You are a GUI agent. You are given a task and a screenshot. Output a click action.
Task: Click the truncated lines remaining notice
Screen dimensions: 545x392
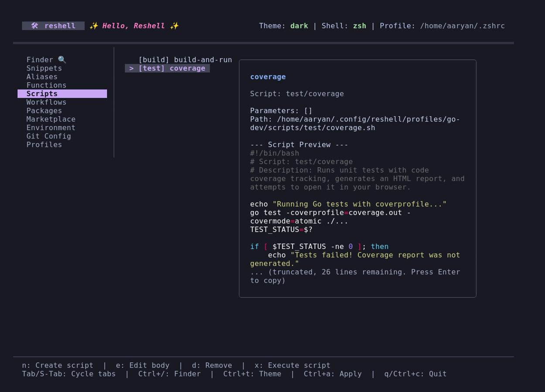(355, 276)
